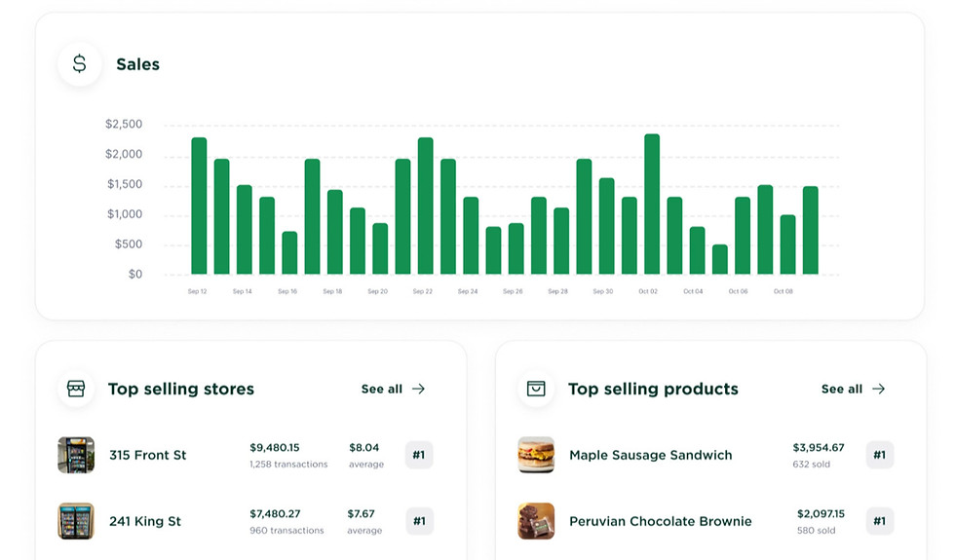Screen dimensions: 955x560
Task: Open the 241 King St store thumbnail
Action: pos(76,521)
